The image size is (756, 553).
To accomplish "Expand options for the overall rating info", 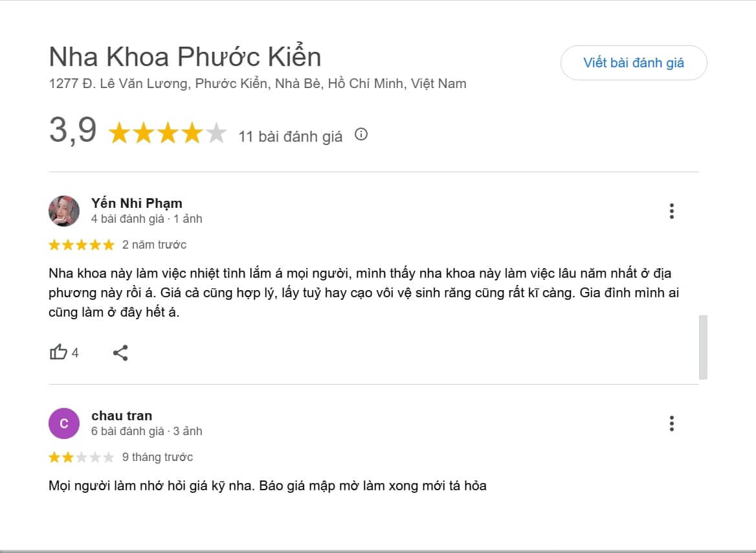I will coord(361,135).
